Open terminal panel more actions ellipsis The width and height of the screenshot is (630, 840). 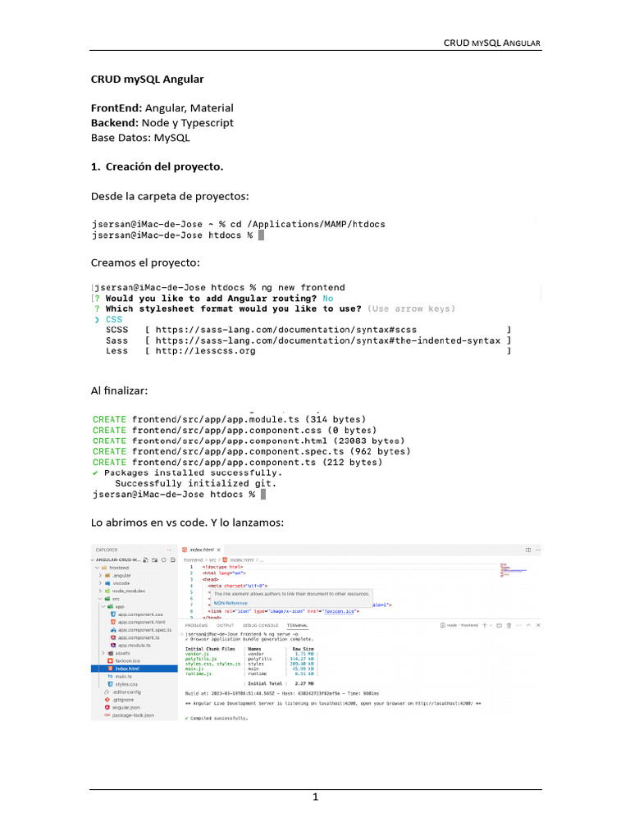518,625
